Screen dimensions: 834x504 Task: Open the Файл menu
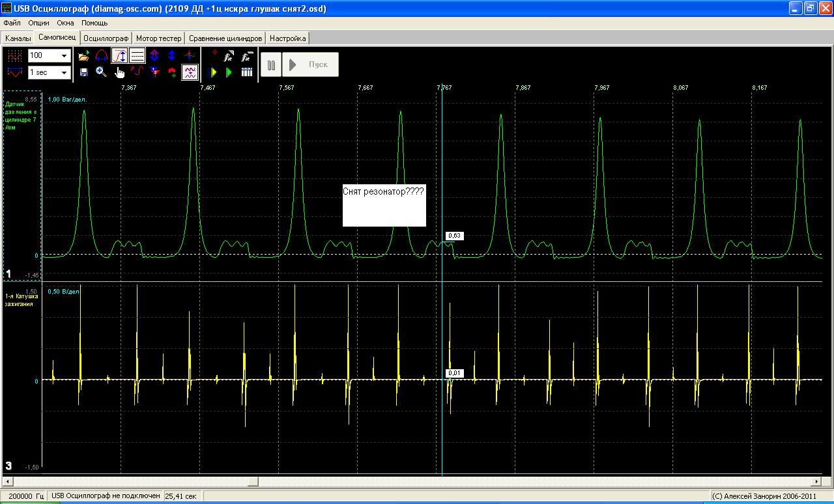12,23
